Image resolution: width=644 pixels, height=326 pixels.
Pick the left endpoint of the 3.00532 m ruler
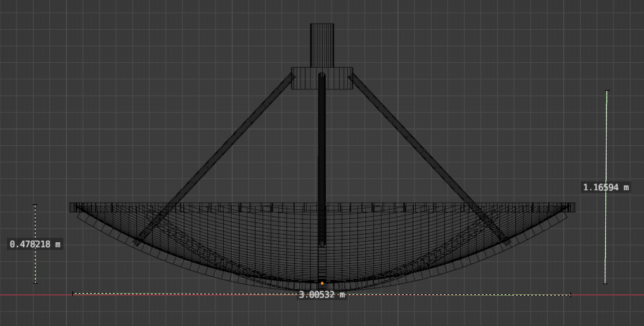74,294
